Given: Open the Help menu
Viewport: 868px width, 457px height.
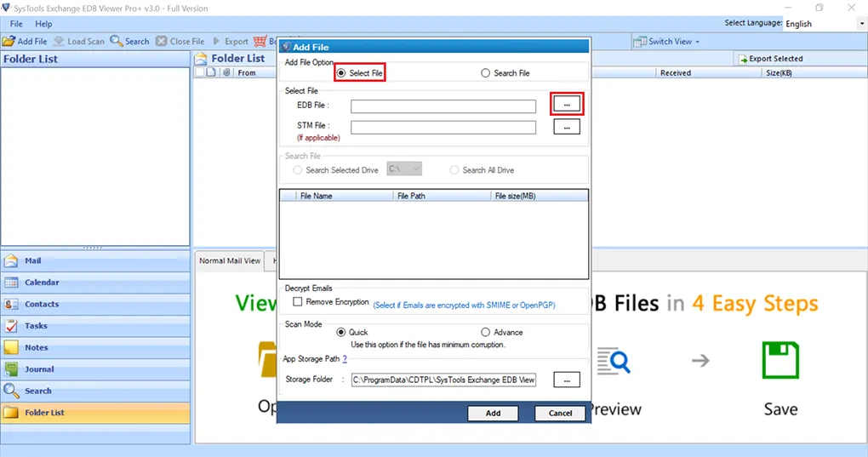Looking at the screenshot, I should [43, 24].
